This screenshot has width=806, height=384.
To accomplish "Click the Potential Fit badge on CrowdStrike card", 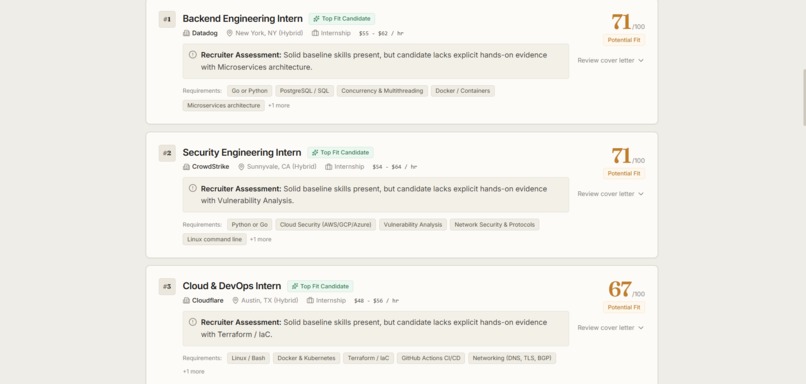I will pos(624,174).
